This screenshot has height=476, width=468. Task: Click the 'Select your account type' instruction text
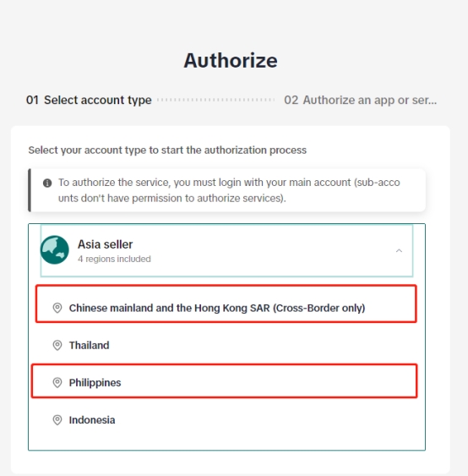point(167,150)
